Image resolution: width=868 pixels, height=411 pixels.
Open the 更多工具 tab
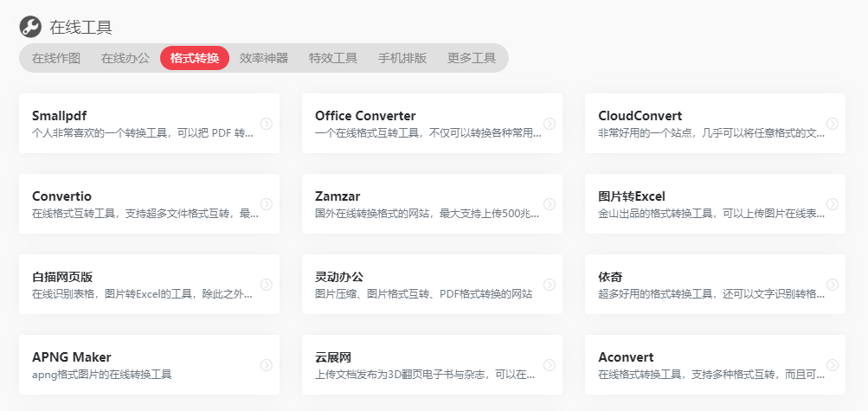click(472, 58)
